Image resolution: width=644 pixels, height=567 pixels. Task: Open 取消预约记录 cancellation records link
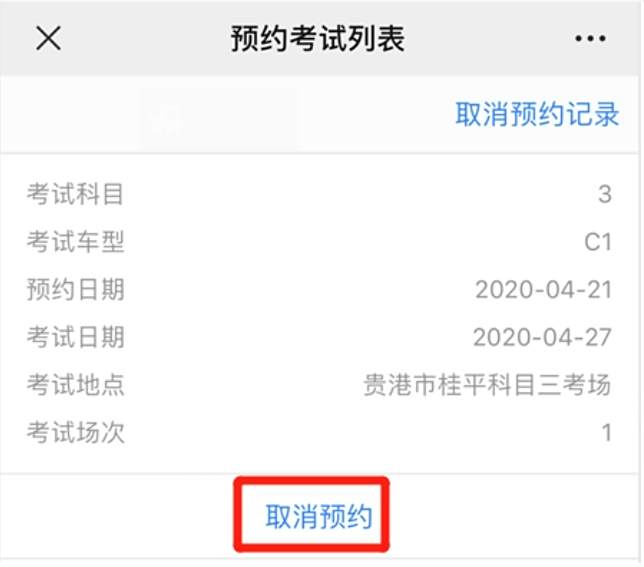pos(537,114)
